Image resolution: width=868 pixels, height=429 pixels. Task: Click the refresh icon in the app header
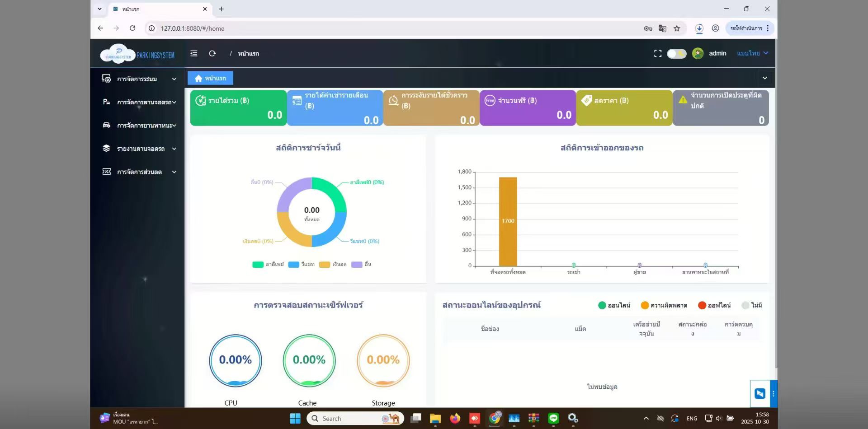[212, 53]
